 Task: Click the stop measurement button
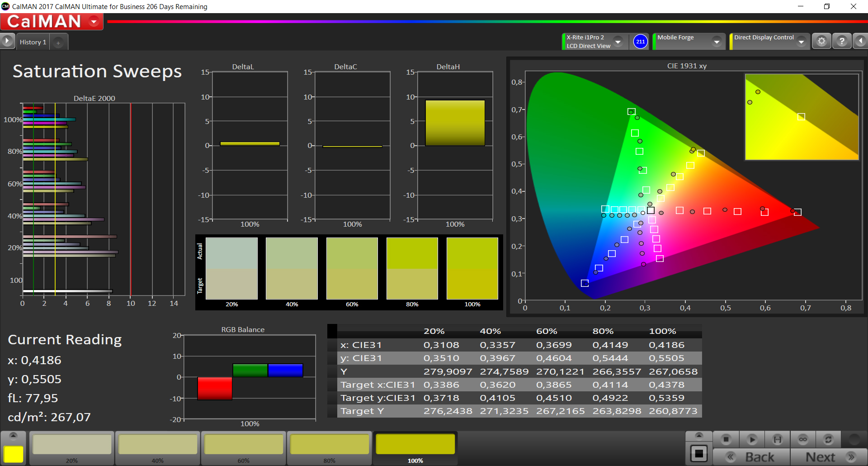[726, 439]
